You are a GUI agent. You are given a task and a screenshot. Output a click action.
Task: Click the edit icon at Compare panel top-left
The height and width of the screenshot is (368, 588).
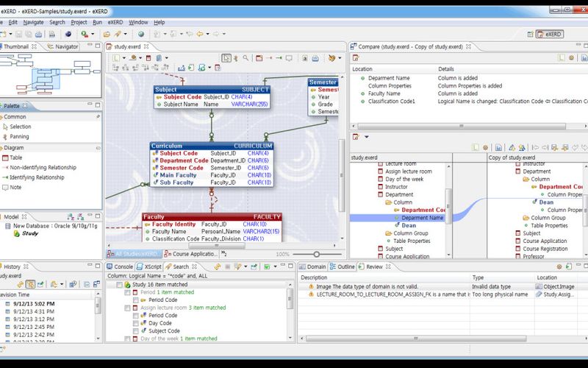(x=356, y=58)
